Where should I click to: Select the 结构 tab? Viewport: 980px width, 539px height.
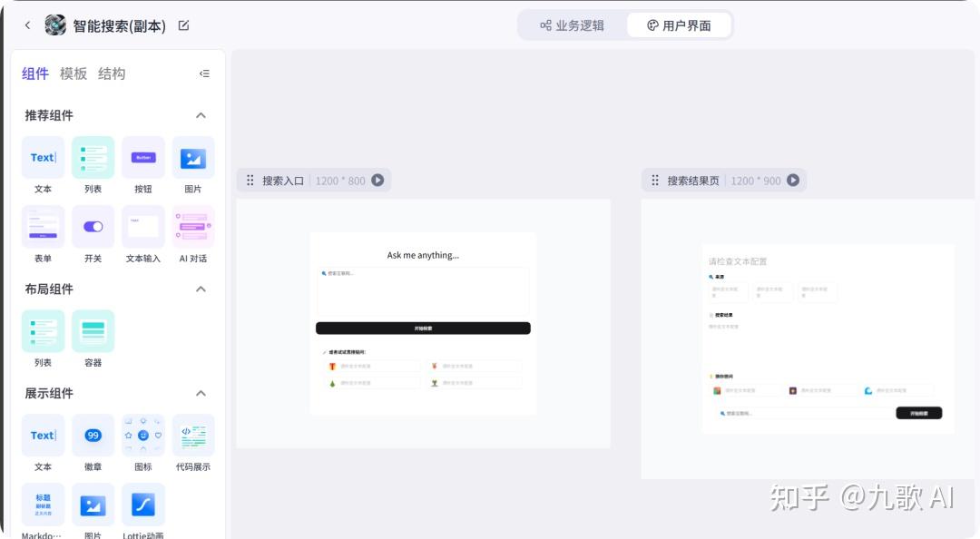tap(112, 73)
